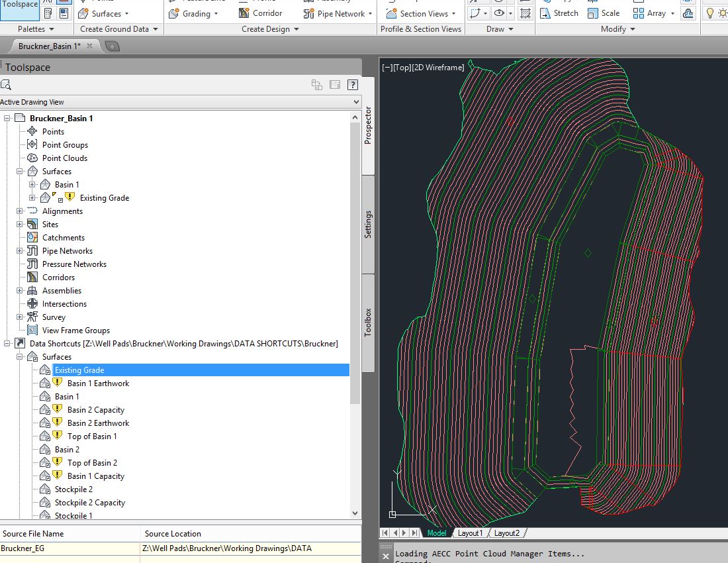The height and width of the screenshot is (563, 728).
Task: Click the Toolspace tree scroll down arrow
Action: 355,513
